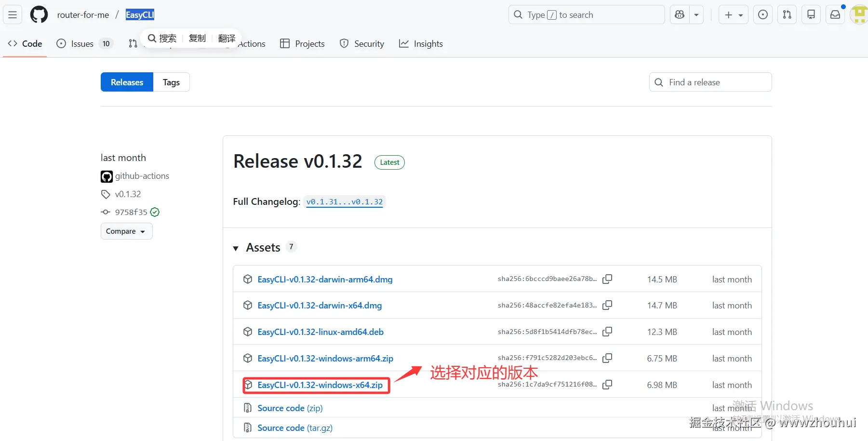Image resolution: width=868 pixels, height=441 pixels.
Task: Click the file icon beside Source code (zip)
Action: tap(248, 408)
